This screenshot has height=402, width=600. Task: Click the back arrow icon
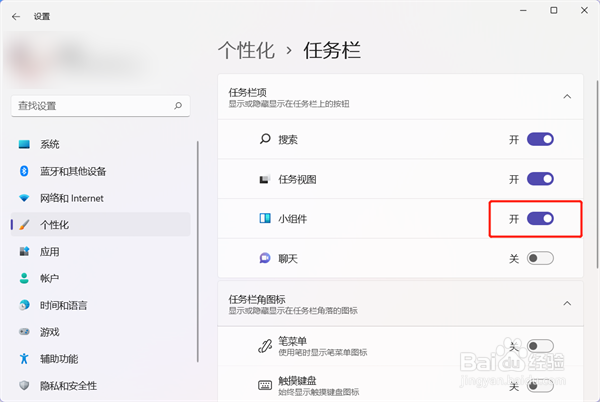point(16,16)
